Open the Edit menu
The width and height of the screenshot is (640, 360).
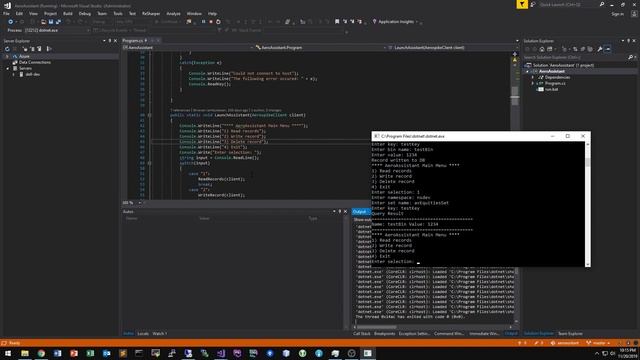click(19, 13)
